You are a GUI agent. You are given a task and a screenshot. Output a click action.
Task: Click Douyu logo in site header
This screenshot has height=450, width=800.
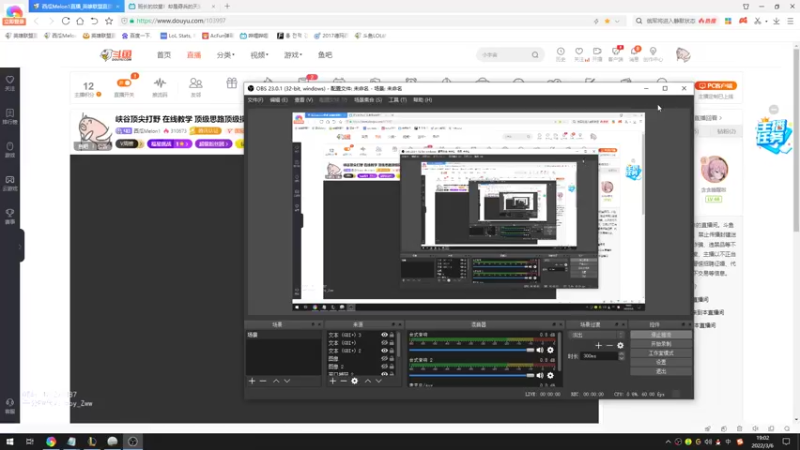(x=116, y=55)
